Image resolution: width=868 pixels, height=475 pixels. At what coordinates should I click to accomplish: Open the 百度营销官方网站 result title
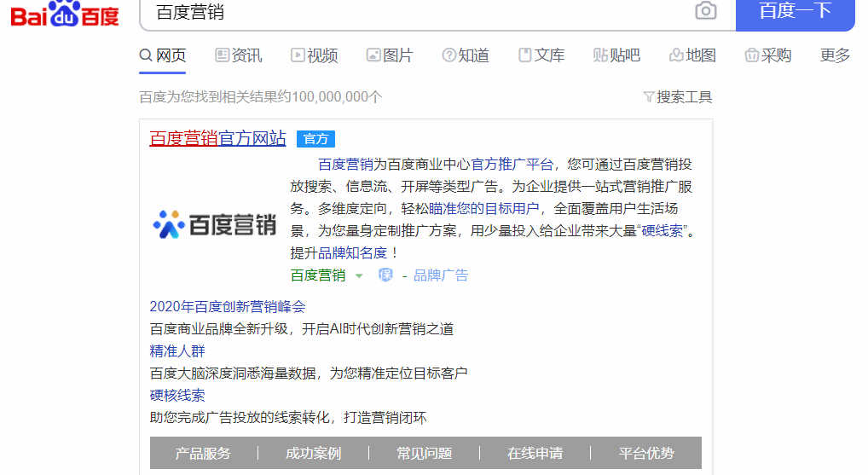point(217,138)
